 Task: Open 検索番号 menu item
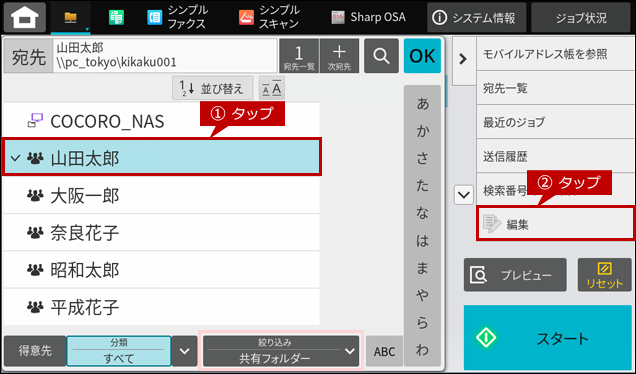(x=555, y=190)
